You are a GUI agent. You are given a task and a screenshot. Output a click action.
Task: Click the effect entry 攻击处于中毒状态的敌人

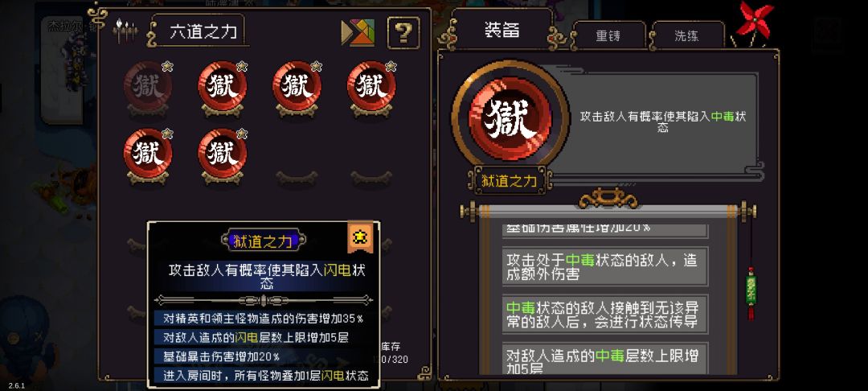pyautogui.click(x=604, y=266)
